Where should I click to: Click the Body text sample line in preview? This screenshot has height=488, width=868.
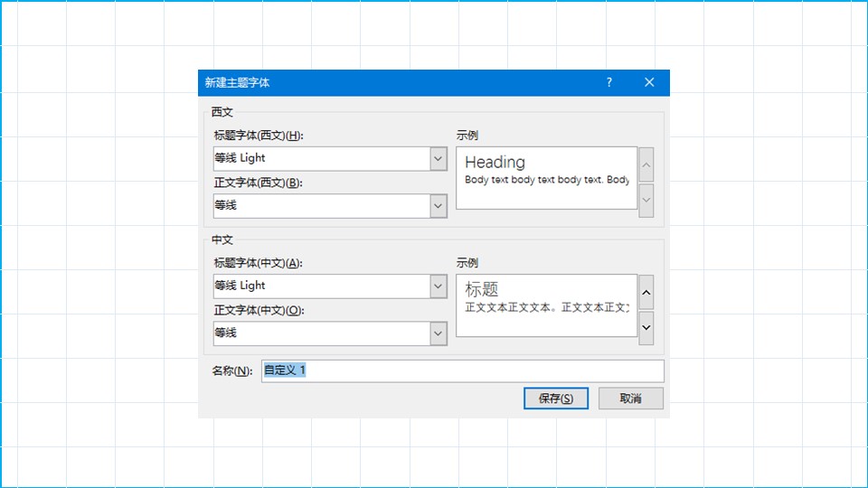[x=547, y=180]
